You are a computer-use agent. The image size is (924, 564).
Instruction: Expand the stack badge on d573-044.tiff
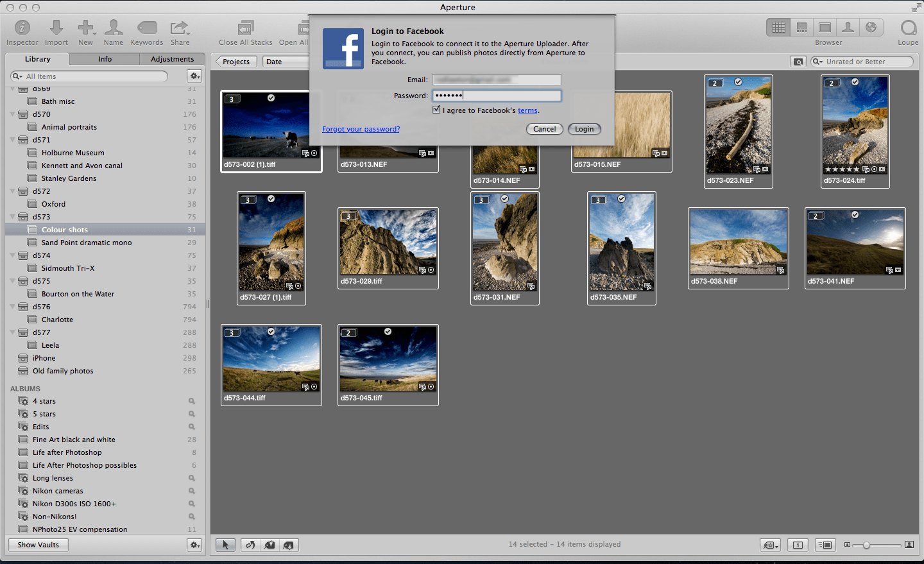point(232,333)
